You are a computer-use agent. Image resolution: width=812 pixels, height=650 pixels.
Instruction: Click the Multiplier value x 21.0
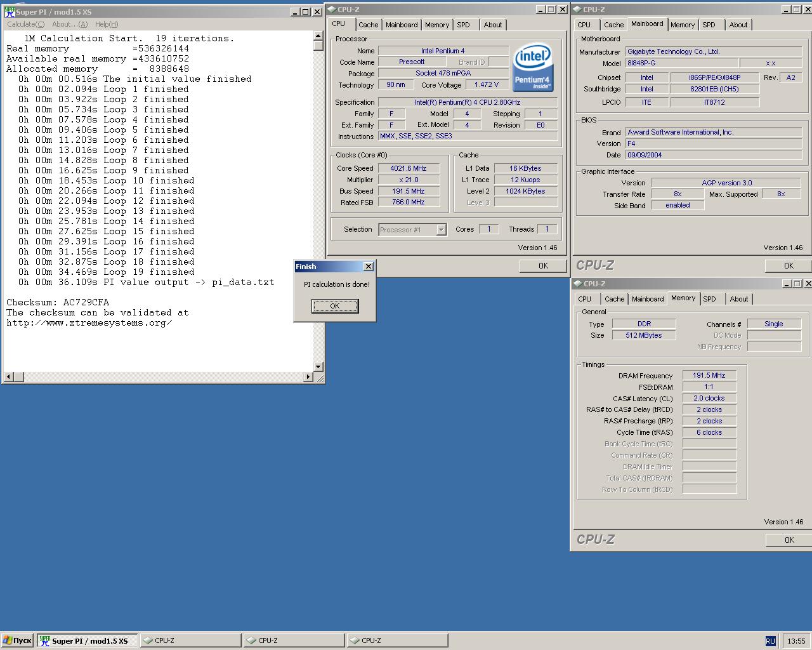coord(409,180)
